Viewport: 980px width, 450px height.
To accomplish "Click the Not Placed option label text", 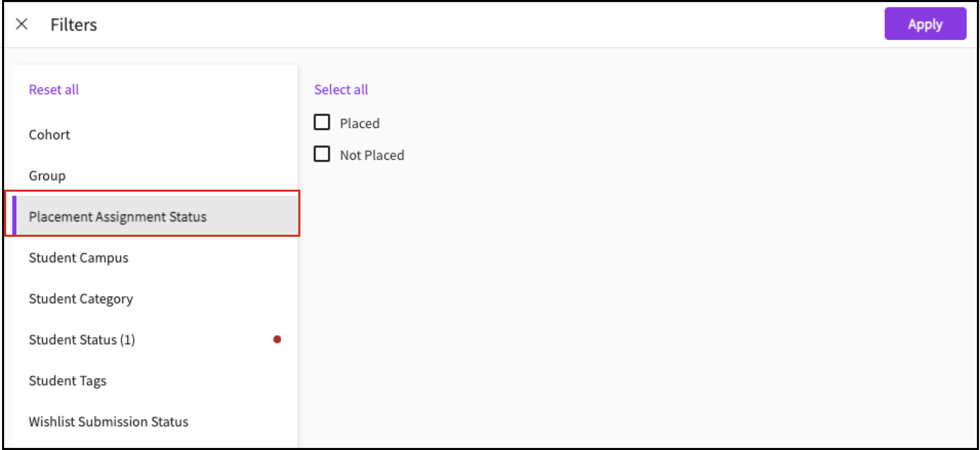I will 372,155.
